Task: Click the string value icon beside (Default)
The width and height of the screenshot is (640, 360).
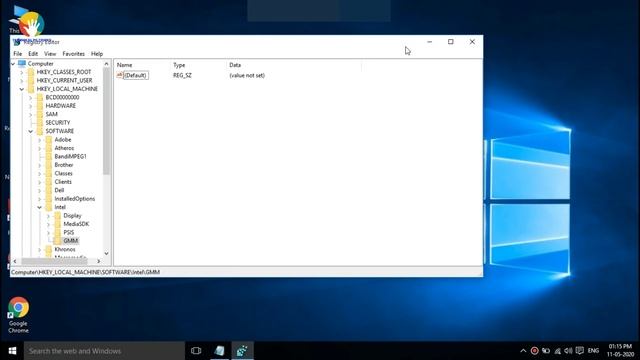Action: pos(120,75)
